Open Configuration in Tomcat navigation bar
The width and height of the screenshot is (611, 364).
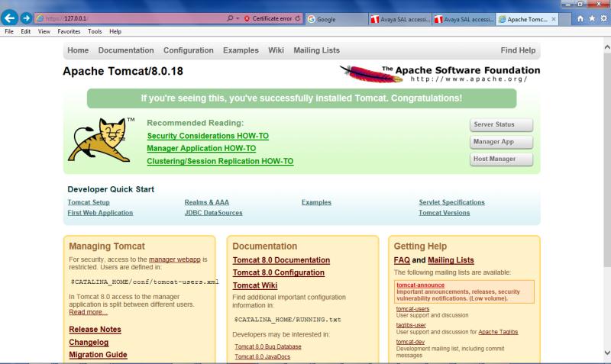point(188,50)
